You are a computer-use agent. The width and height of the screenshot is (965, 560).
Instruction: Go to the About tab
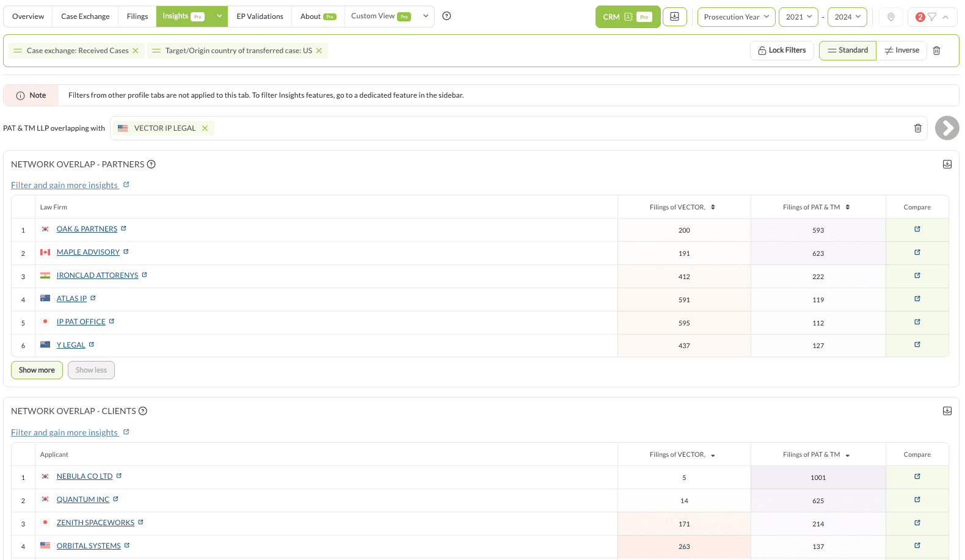coord(318,16)
